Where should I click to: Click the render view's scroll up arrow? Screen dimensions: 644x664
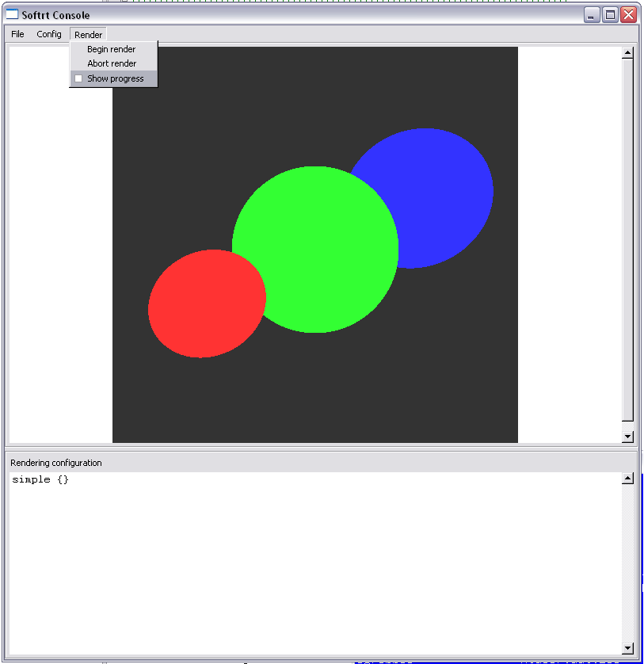tap(627, 53)
